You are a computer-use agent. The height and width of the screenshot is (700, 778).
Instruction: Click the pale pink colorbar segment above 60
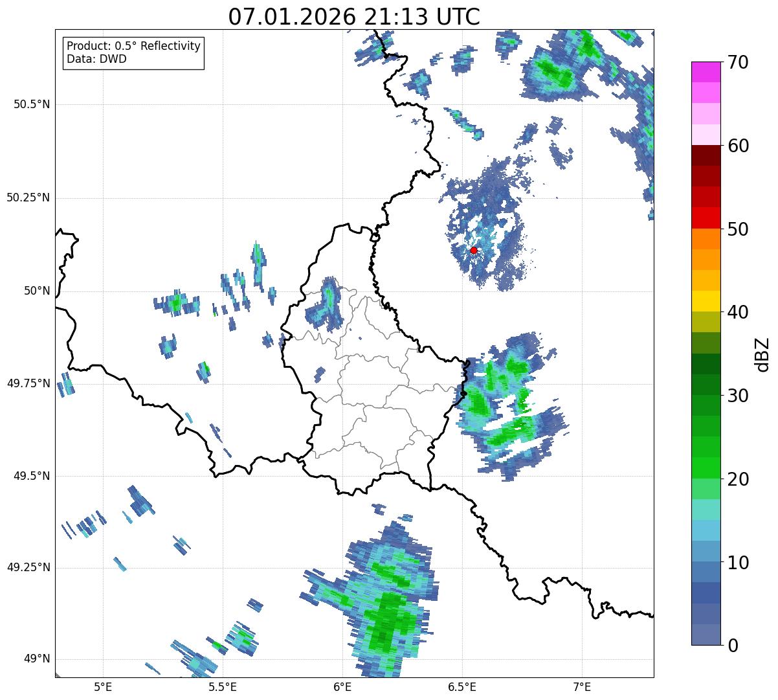pyautogui.click(x=706, y=135)
